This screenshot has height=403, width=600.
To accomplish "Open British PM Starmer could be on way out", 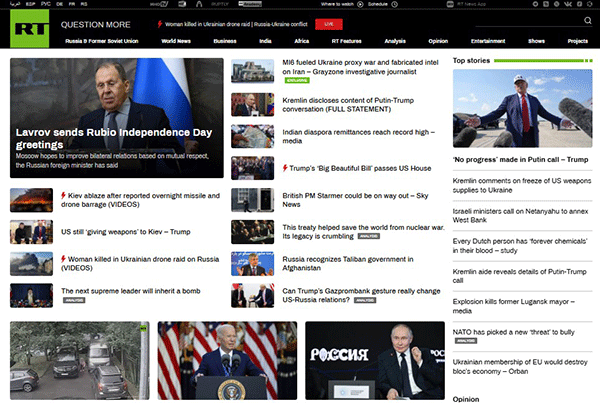I will (x=355, y=200).
